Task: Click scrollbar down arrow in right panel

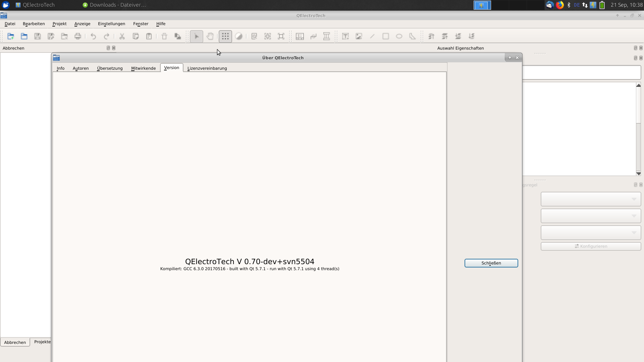Action: click(x=638, y=174)
